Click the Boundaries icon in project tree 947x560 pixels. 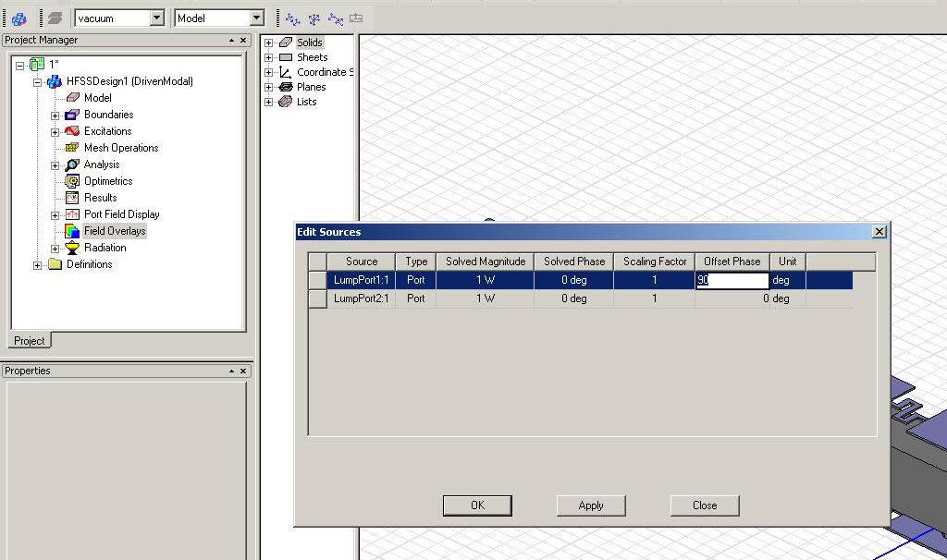[x=72, y=114]
